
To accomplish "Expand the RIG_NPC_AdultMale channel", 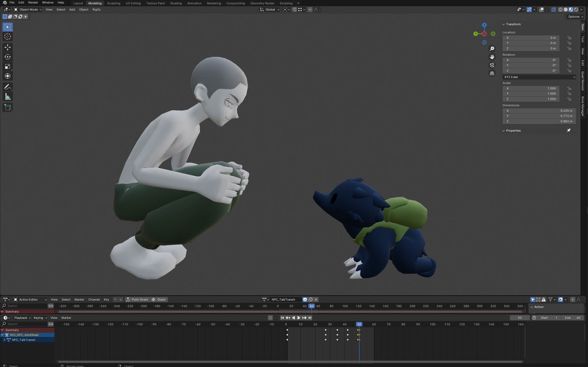I will tap(3, 335).
